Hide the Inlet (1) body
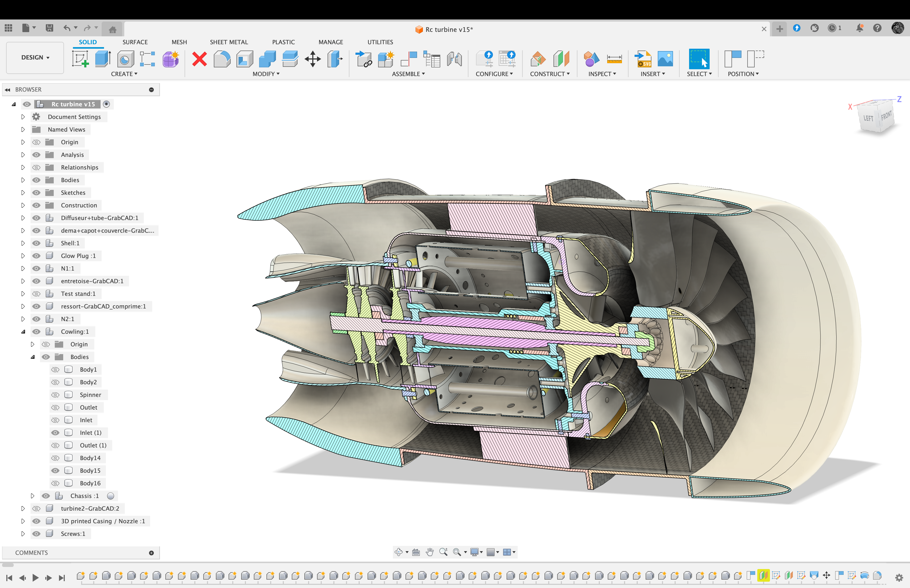 pyautogui.click(x=55, y=433)
